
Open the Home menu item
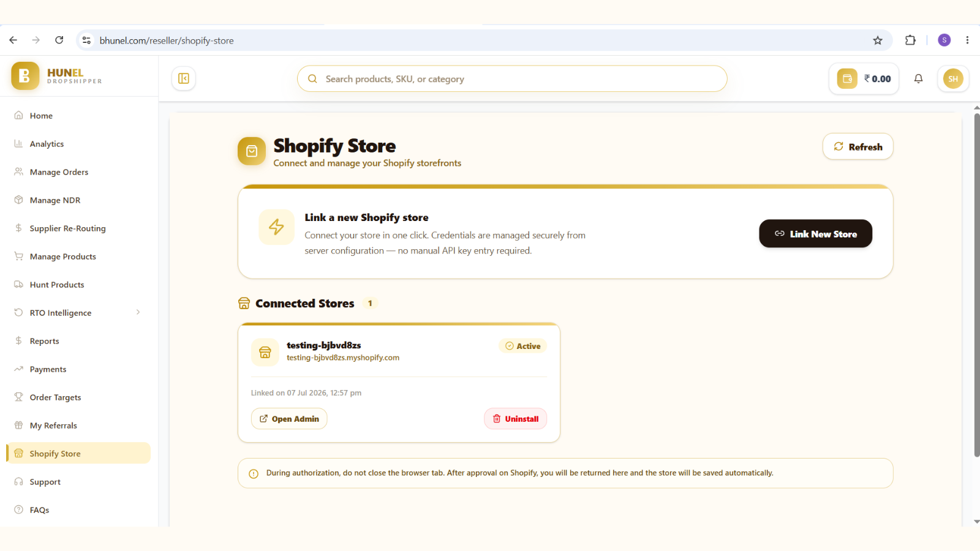pos(78,116)
